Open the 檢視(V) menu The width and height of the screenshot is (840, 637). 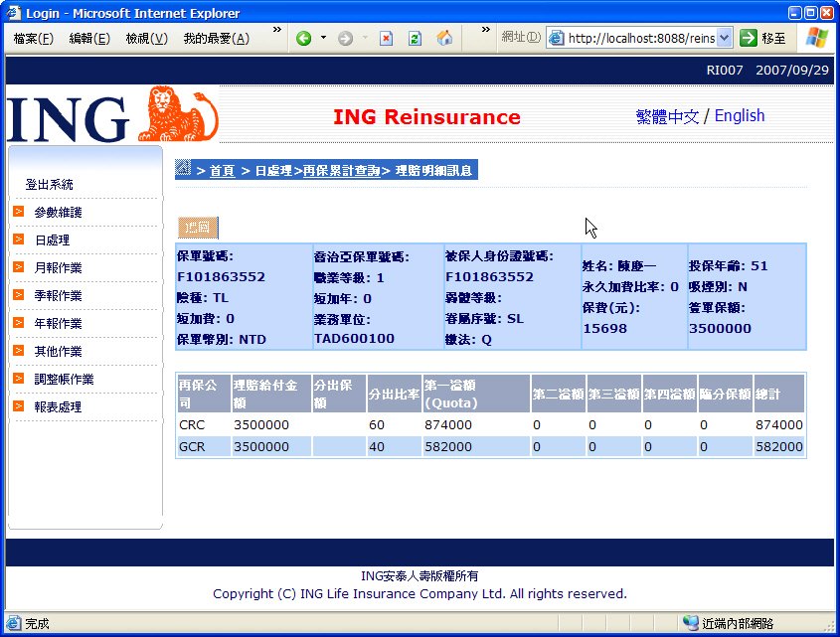click(147, 39)
